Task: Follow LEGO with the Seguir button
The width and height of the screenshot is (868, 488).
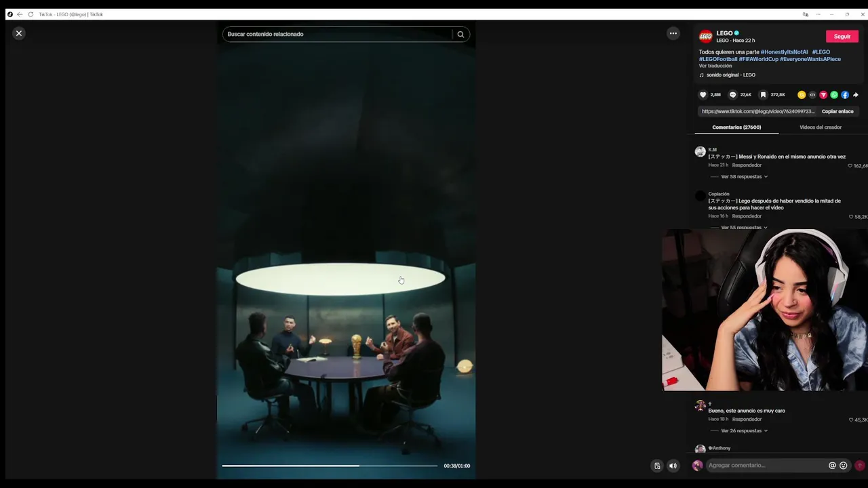Action: pyautogui.click(x=842, y=37)
